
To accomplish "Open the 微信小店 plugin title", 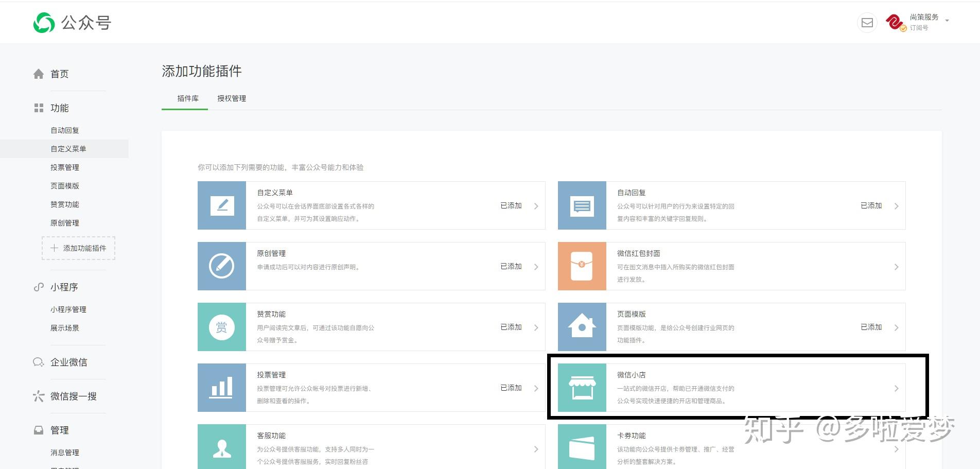I will point(632,375).
